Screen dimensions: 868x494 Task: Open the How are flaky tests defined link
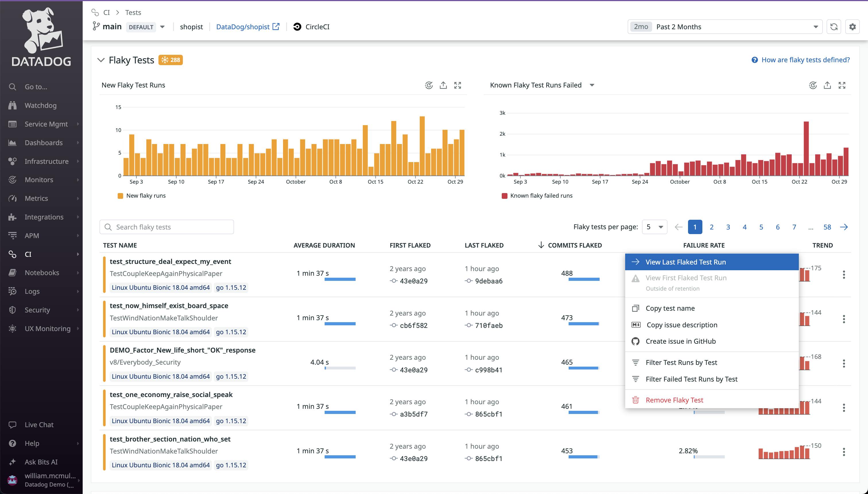(805, 59)
